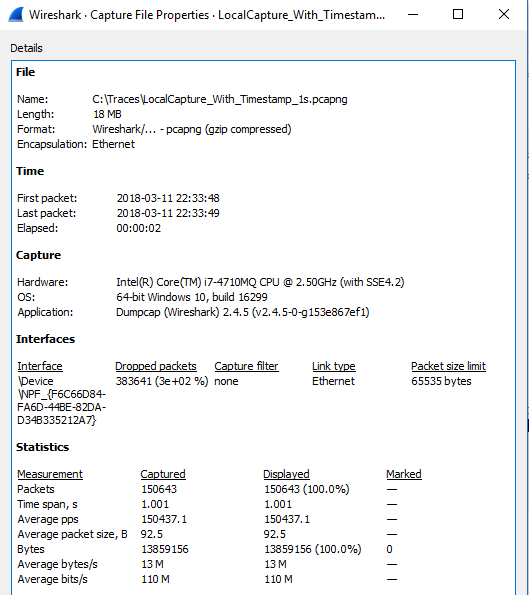
Task: Maximize the Capture File Properties window
Action: point(458,14)
